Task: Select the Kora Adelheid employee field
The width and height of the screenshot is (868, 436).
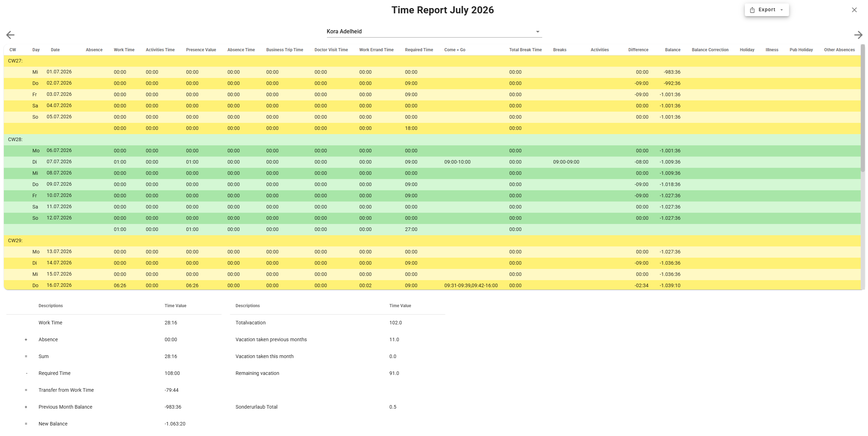Action: tap(434, 32)
